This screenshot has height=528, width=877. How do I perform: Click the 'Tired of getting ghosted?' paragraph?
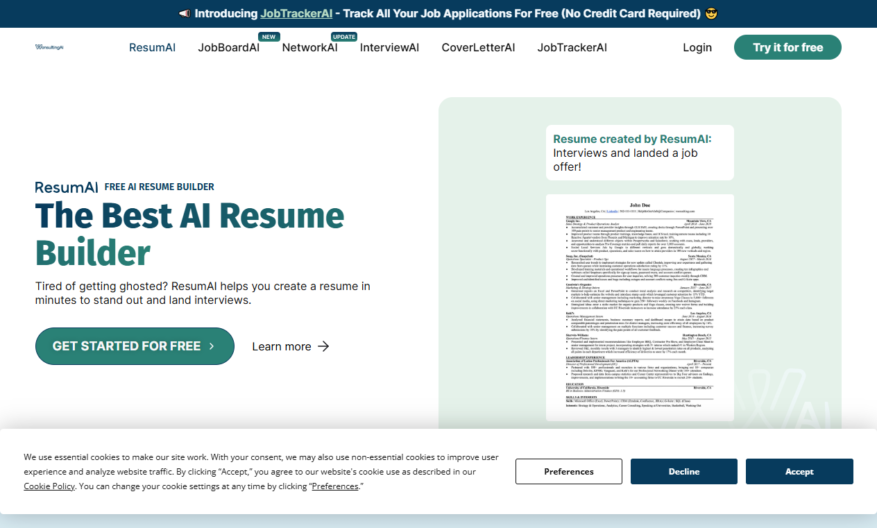[x=202, y=293]
